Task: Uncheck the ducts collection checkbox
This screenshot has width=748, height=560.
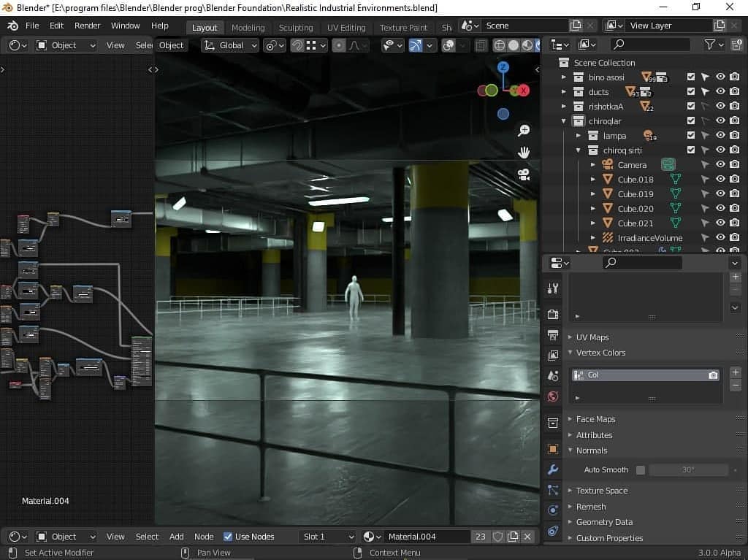Action: click(x=691, y=91)
